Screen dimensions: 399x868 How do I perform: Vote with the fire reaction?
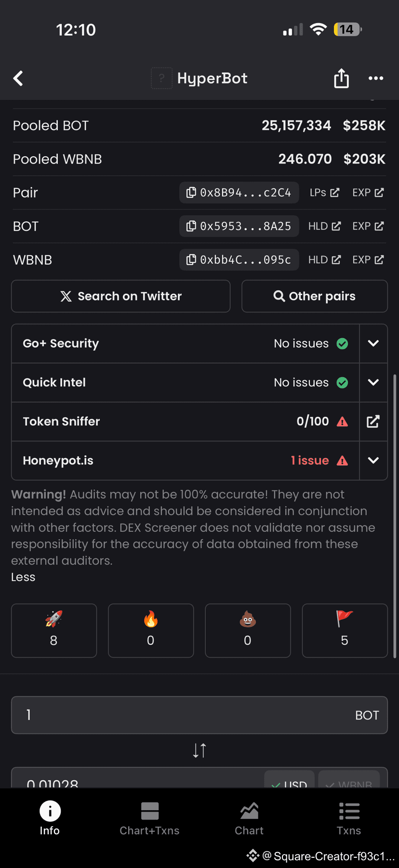tap(151, 630)
